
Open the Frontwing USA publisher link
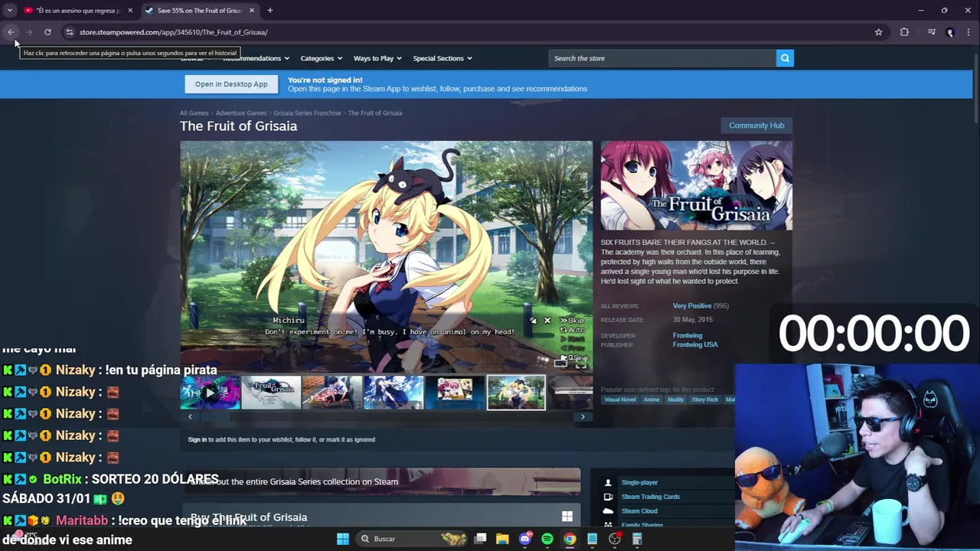click(x=695, y=344)
